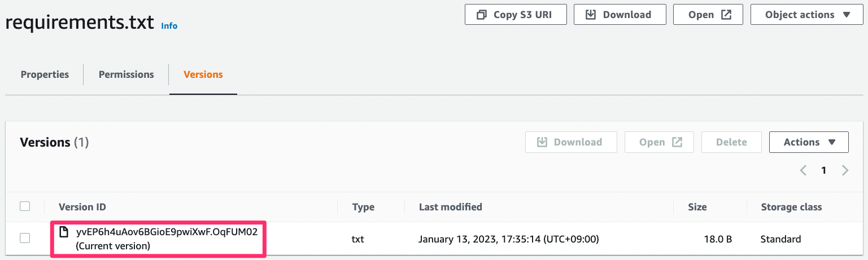868x260 pixels.
Task: Tick the select-all checkbox in the header row
Action: click(x=25, y=206)
